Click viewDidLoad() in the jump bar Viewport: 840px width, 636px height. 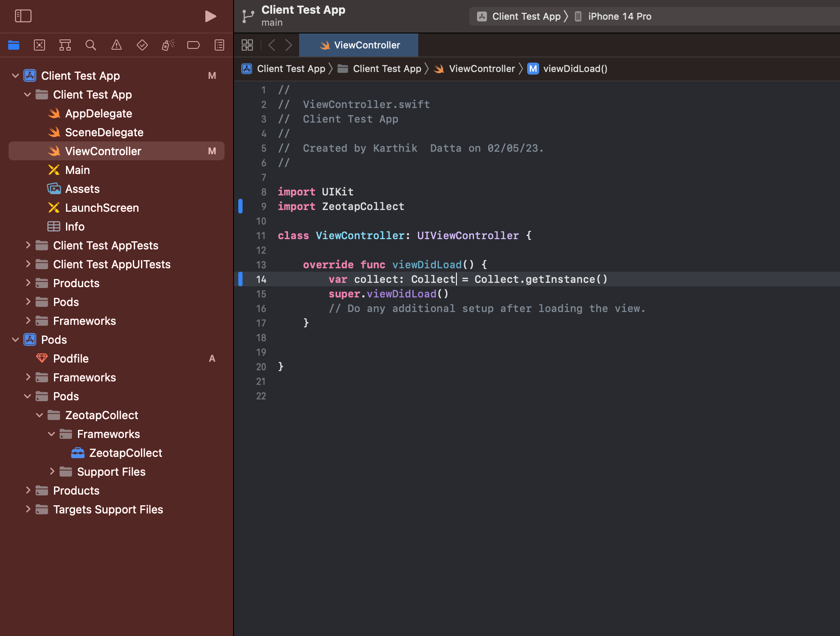(x=575, y=69)
